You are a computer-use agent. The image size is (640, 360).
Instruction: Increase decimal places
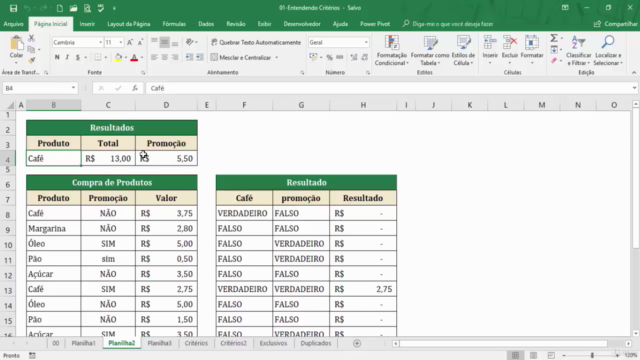pyautogui.click(x=354, y=58)
